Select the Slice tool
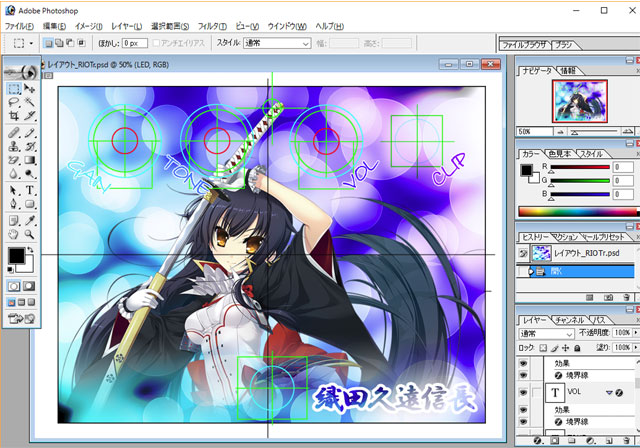640x448 pixels. coord(29,116)
